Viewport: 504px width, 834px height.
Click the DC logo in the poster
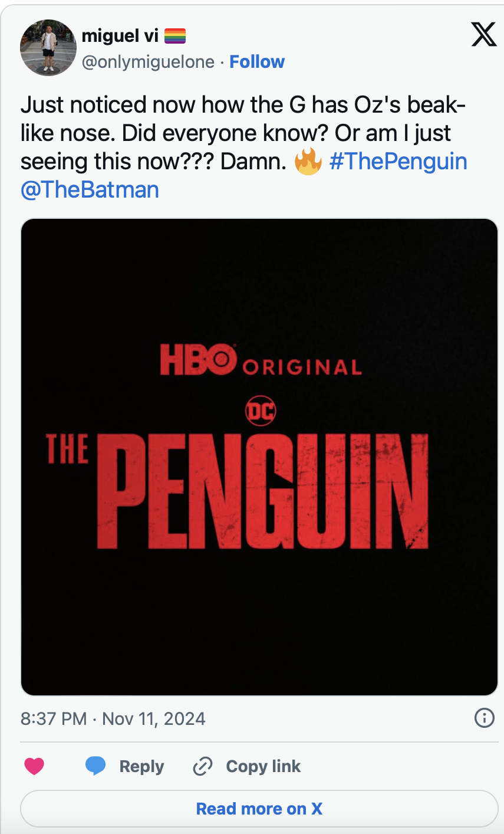(261, 411)
